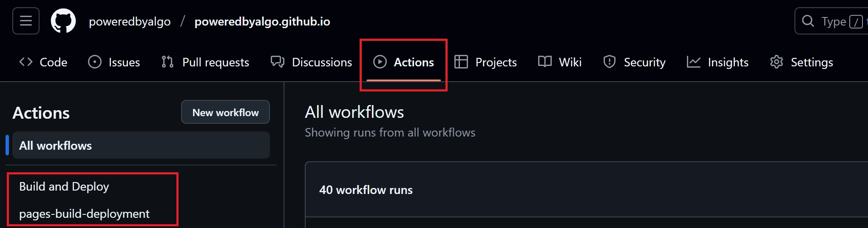This screenshot has width=868, height=228.
Task: Click the Wiki book icon
Action: [545, 62]
